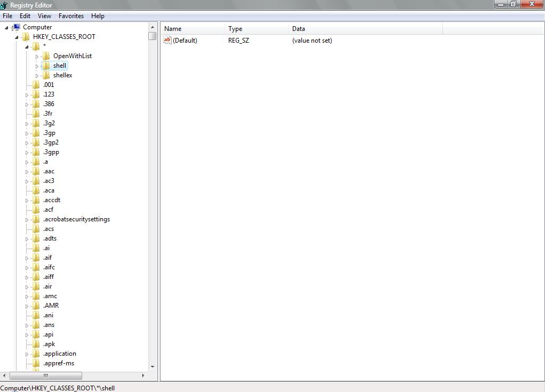Click the .acrobatsecuritysettings folder icon

tap(36, 219)
